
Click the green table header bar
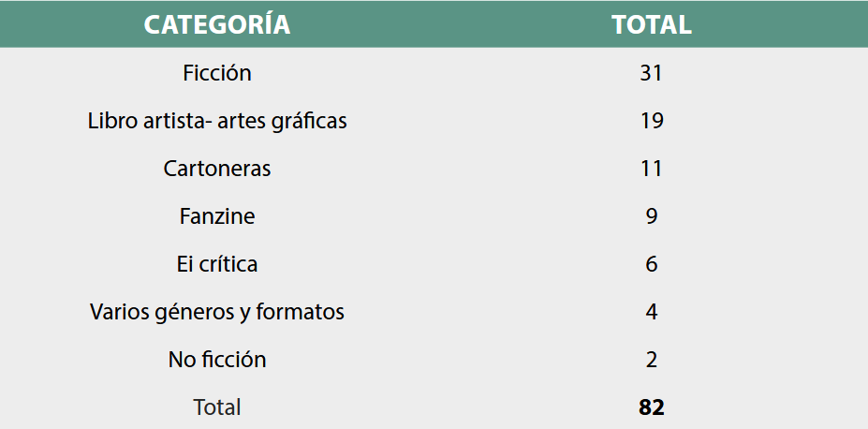coord(440,25)
